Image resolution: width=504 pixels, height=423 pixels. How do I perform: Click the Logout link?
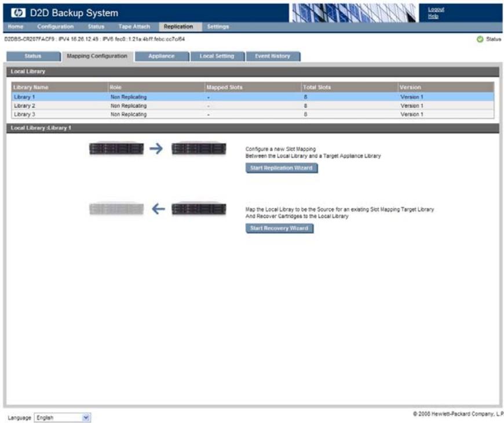coord(436,9)
